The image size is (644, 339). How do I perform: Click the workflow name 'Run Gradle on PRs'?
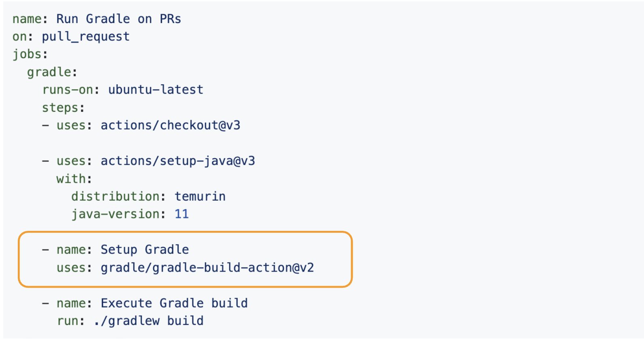tap(119, 19)
